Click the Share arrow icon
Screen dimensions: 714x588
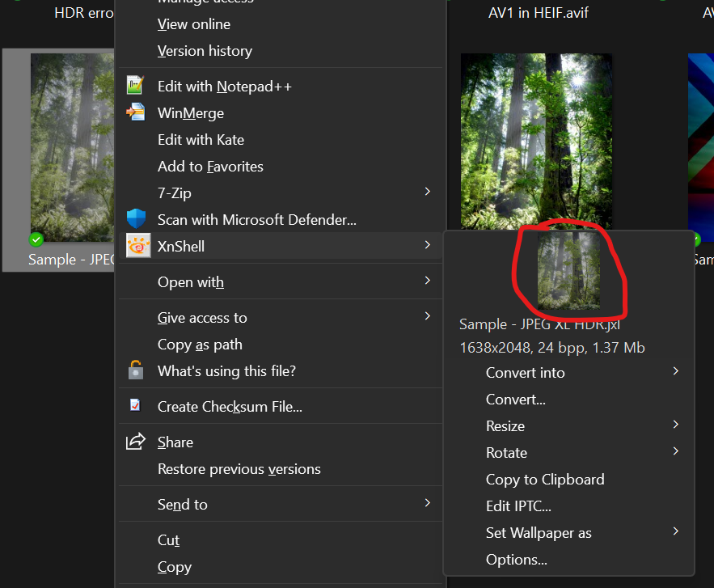pos(136,441)
